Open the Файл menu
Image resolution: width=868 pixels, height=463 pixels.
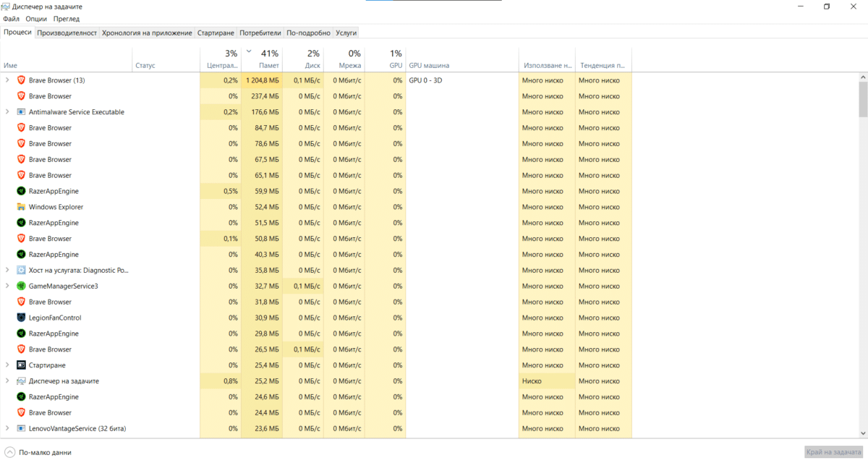11,19
